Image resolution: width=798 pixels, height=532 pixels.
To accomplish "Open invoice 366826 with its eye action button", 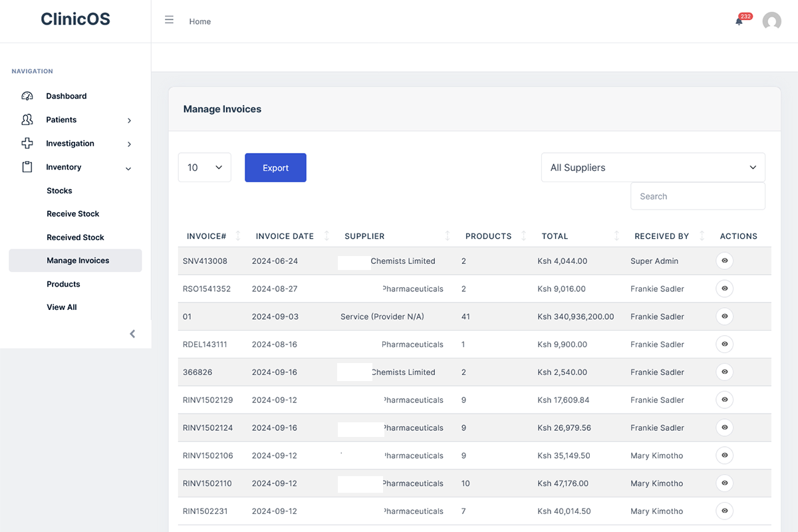I will [x=724, y=372].
